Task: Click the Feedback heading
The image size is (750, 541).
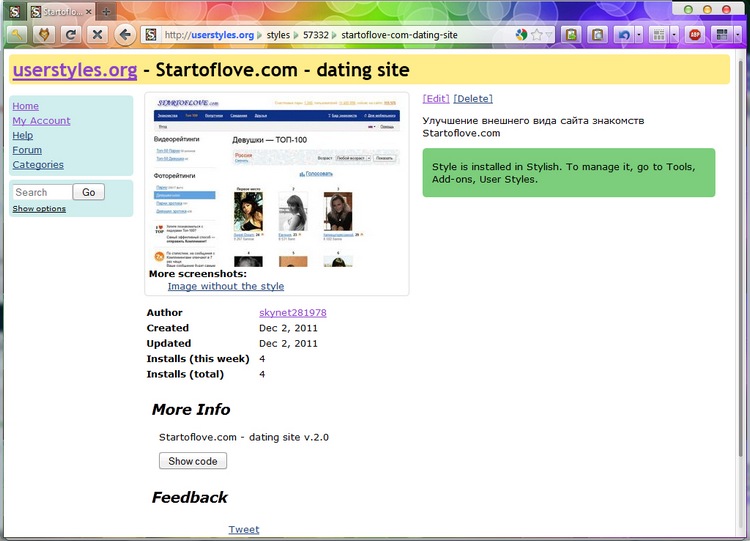Action: point(189,497)
